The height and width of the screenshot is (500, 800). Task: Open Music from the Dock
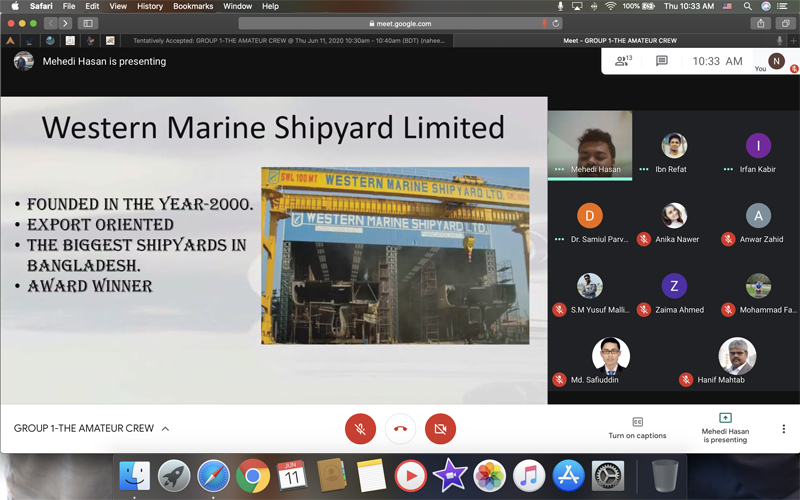click(529, 476)
